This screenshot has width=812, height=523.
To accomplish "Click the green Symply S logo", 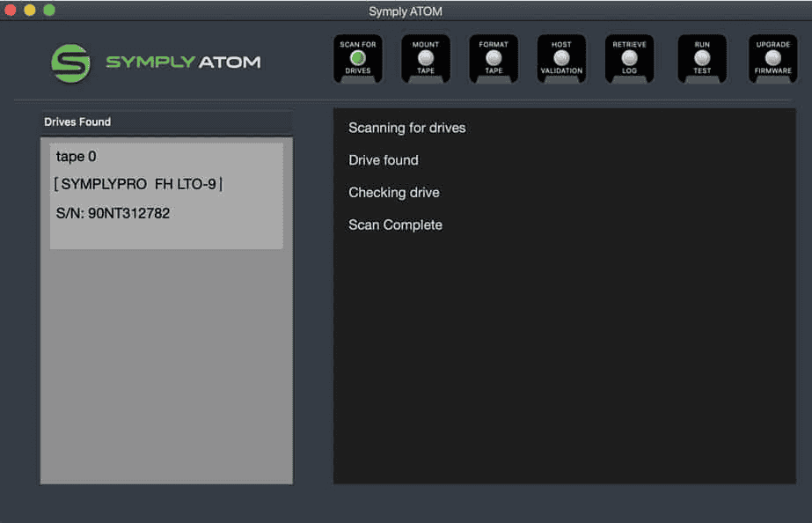I will coord(70,63).
